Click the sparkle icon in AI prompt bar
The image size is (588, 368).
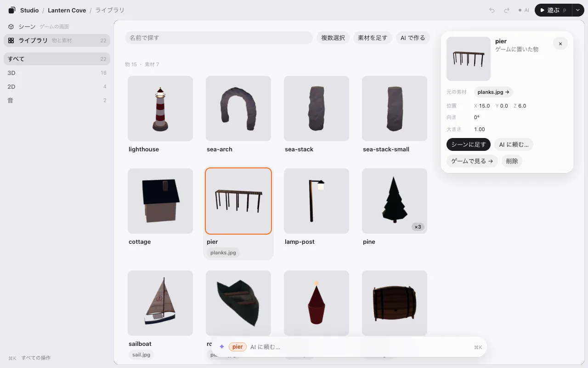[x=222, y=347]
